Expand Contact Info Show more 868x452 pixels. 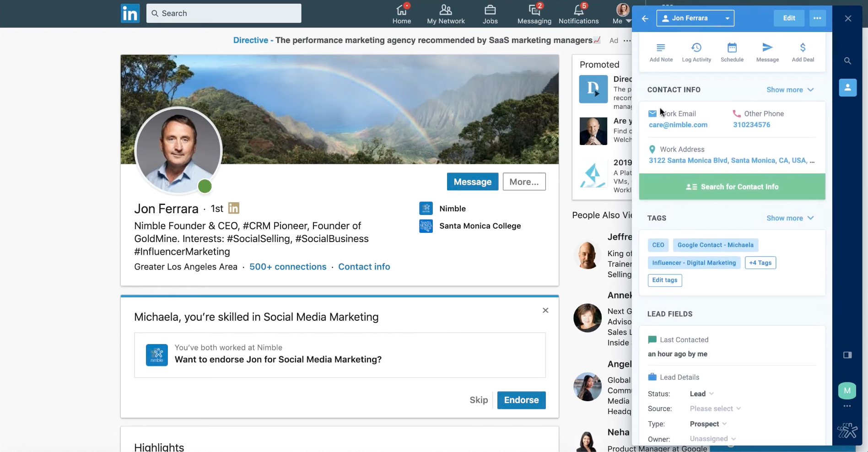[790, 90]
